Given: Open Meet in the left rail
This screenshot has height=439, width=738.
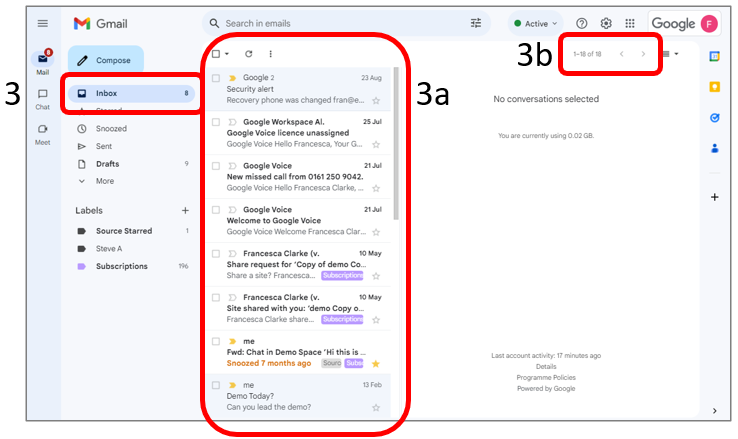Looking at the screenshot, I should [x=42, y=135].
